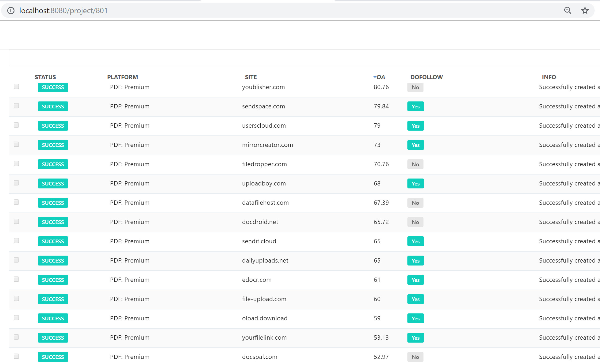Enable the docdroid.net row checkbox
The width and height of the screenshot is (600, 364).
pos(16,221)
